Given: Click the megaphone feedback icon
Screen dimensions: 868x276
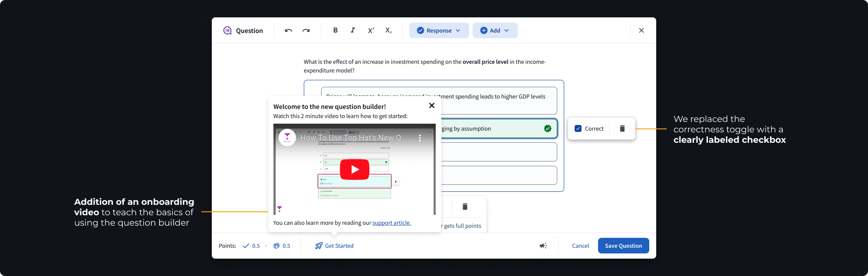Looking at the screenshot, I should 543,246.
